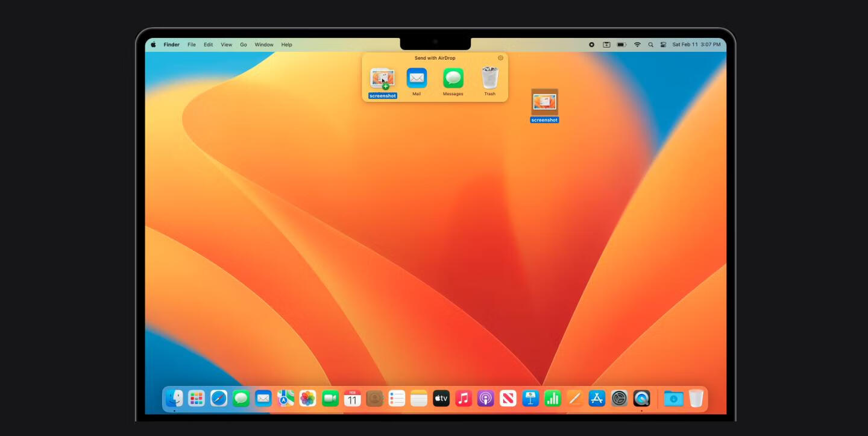Open Messages from the Dock
The height and width of the screenshot is (436, 868).
[241, 398]
